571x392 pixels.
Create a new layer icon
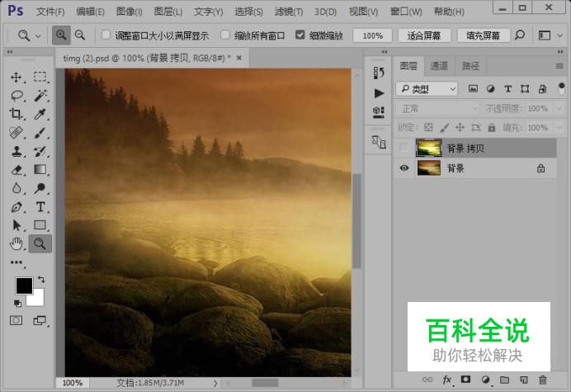524,380
